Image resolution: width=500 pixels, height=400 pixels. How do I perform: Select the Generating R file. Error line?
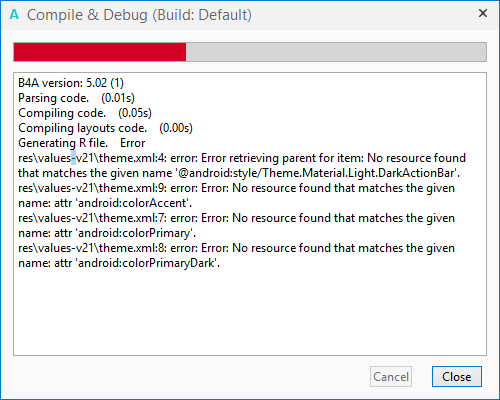pyautogui.click(x=82, y=143)
